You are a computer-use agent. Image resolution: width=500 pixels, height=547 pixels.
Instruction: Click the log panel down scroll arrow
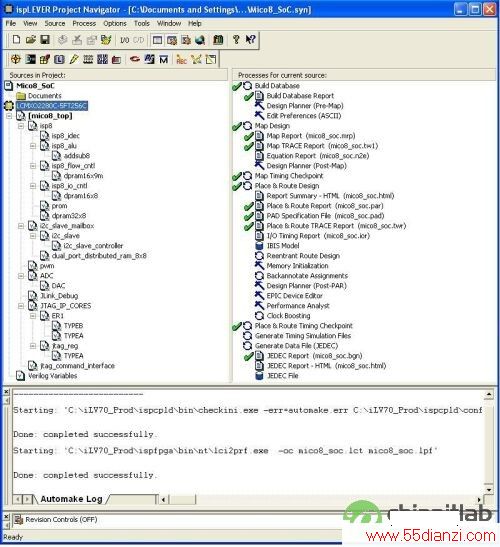(x=489, y=490)
